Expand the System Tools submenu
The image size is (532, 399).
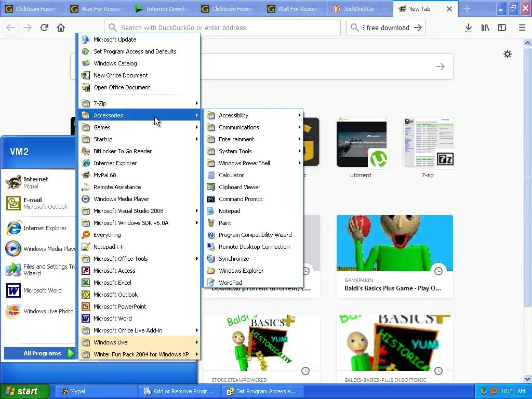pos(253,151)
